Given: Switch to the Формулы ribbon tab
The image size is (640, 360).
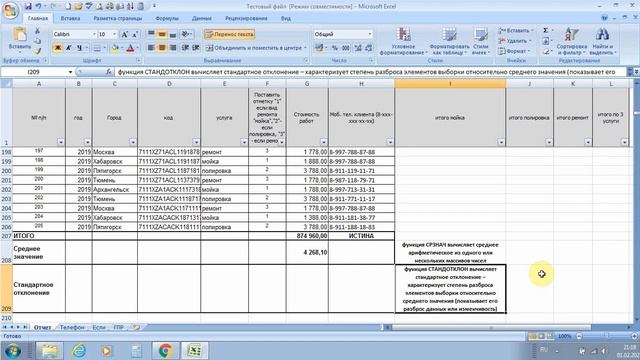Looking at the screenshot, I should [x=167, y=18].
